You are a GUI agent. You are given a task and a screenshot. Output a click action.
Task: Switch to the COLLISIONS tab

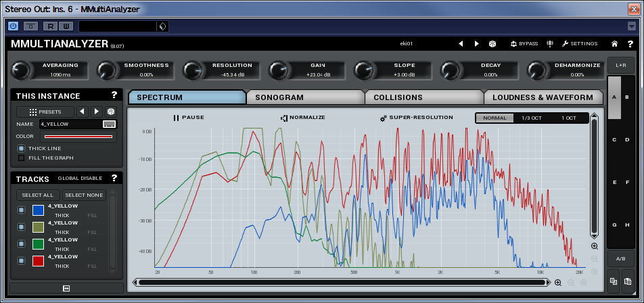click(x=424, y=97)
